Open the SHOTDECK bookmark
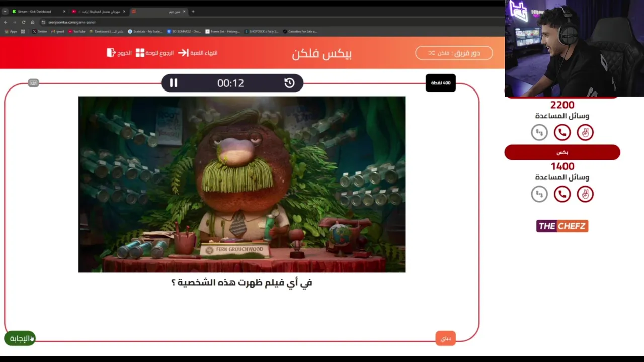The image size is (644, 362). tap(261, 31)
